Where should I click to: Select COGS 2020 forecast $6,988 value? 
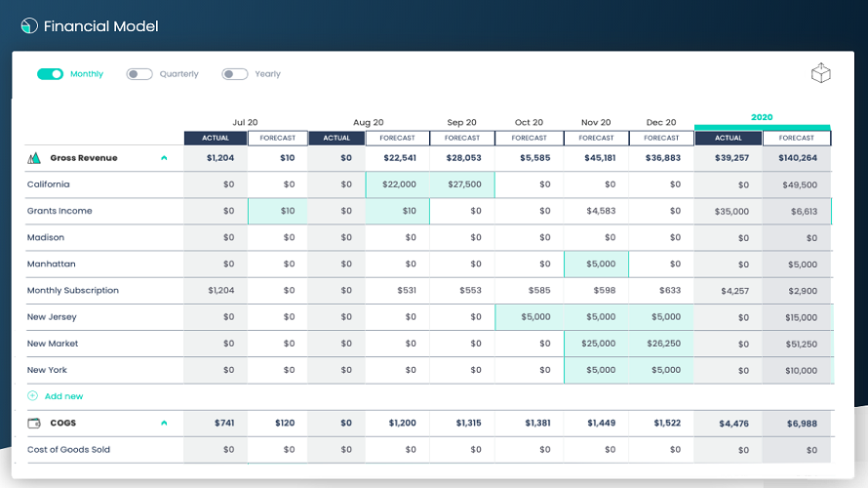click(797, 424)
